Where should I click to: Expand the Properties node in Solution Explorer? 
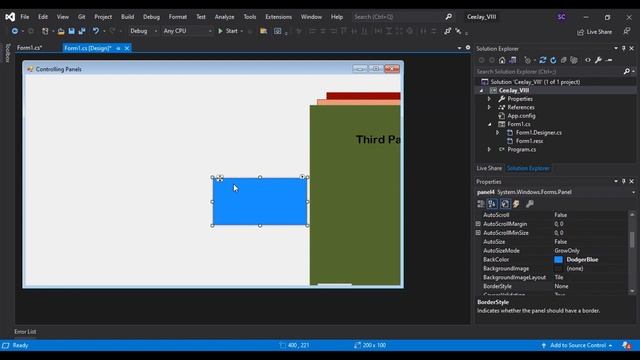pyautogui.click(x=489, y=99)
